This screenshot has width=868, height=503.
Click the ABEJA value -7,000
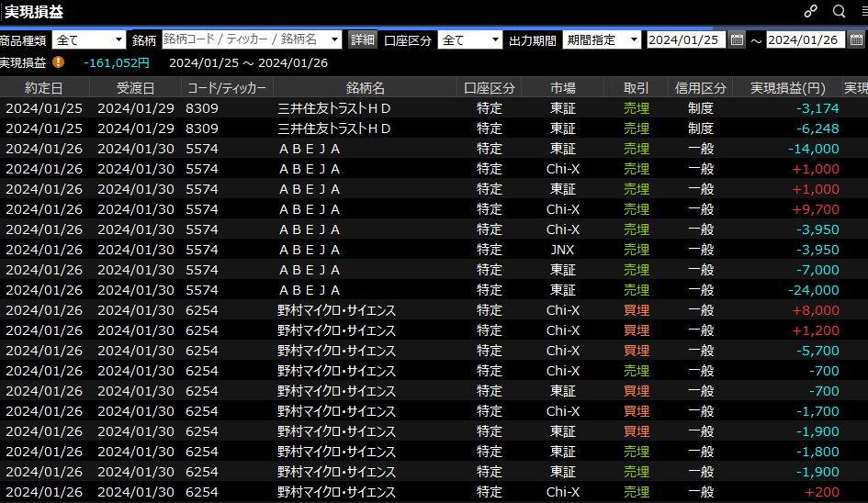pos(817,270)
